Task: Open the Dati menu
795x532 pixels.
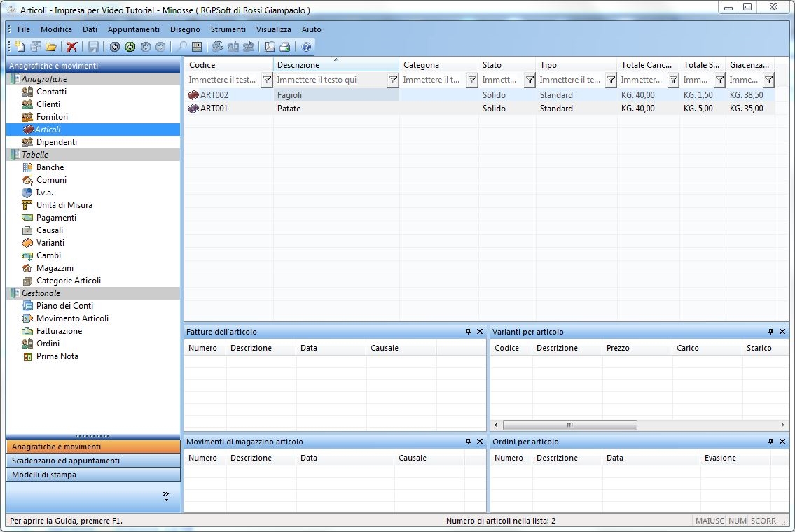Action: pos(90,29)
